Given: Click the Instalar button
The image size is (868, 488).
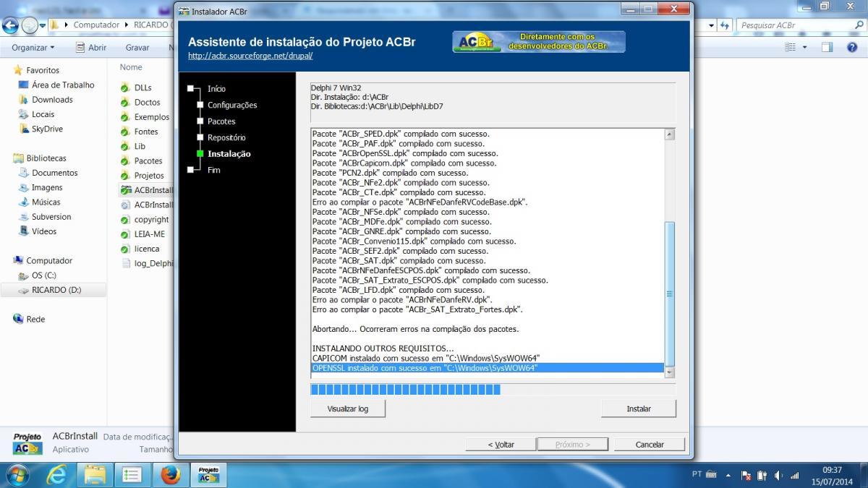Looking at the screenshot, I should pyautogui.click(x=639, y=408).
